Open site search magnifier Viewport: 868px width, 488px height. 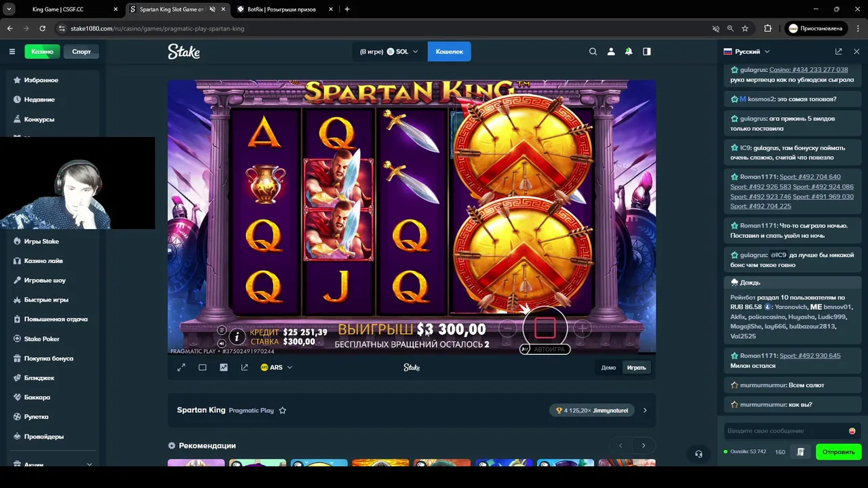(x=593, y=52)
